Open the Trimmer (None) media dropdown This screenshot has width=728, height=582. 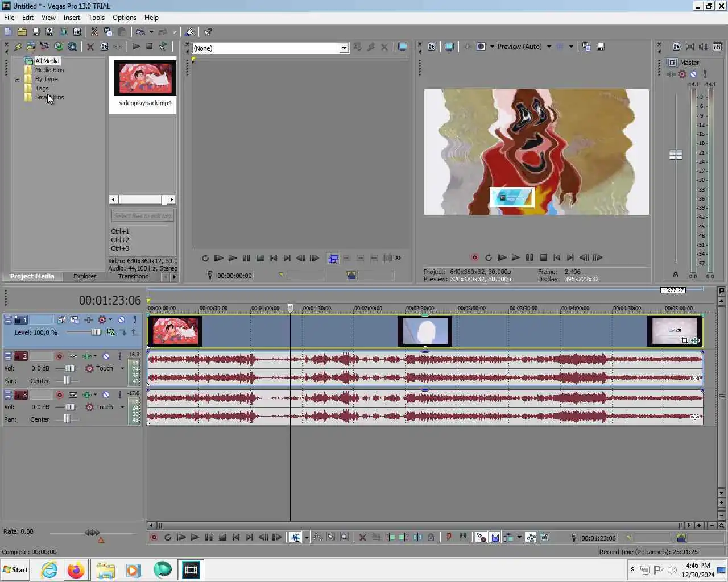(344, 48)
